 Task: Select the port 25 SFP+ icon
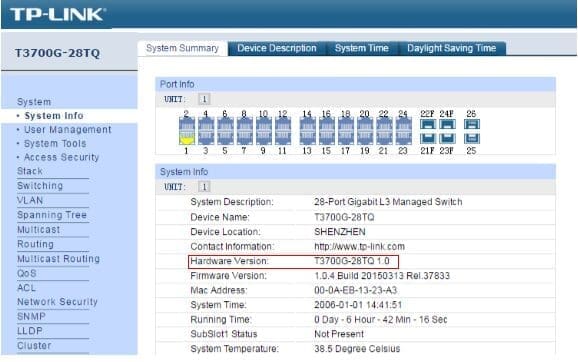[x=472, y=139]
